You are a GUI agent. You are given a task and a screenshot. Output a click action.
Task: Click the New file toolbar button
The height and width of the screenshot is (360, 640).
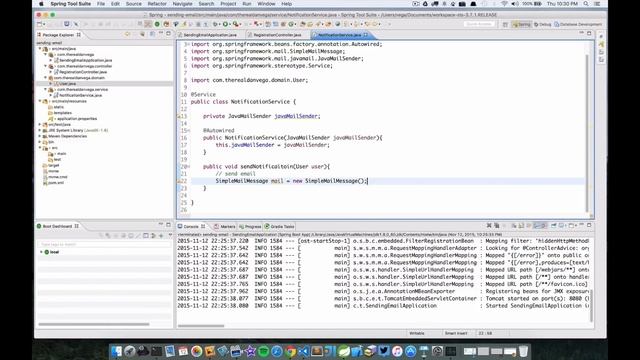[x=40, y=24]
